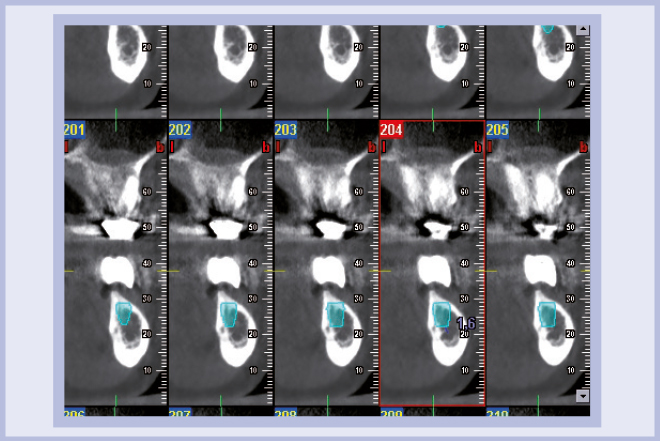
Task: Click the cyan implant outline in slice 201
Action: [124, 314]
